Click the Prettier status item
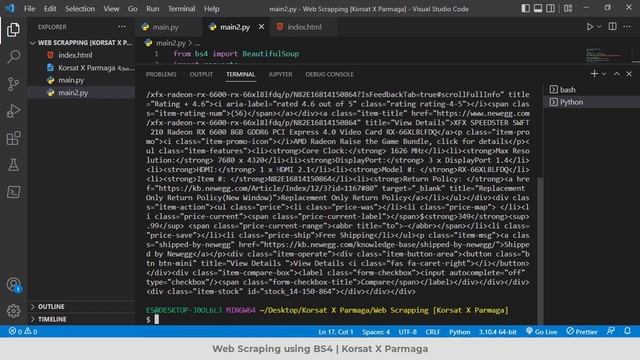Screen dimensions: 640x360 click(582, 332)
